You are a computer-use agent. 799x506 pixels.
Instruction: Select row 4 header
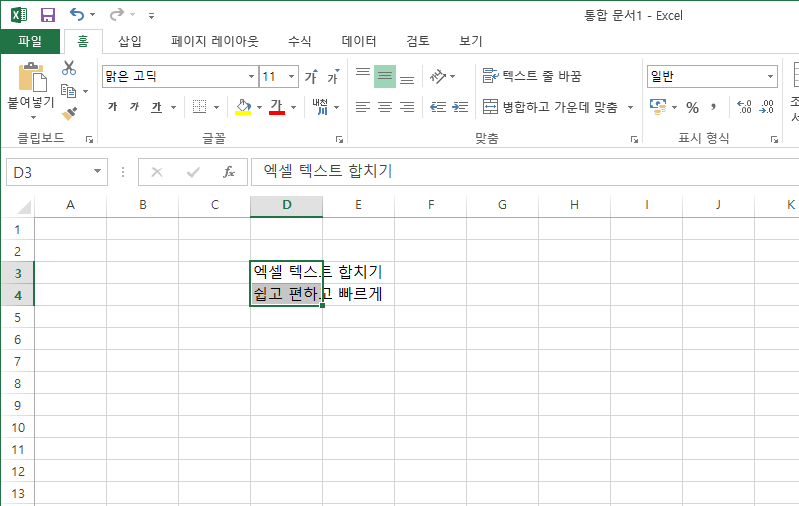pyautogui.click(x=17, y=296)
